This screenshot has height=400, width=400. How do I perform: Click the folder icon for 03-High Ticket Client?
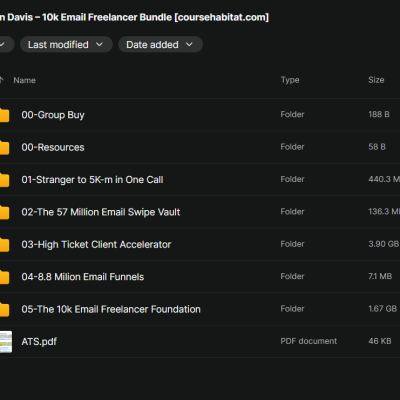tap(4, 244)
